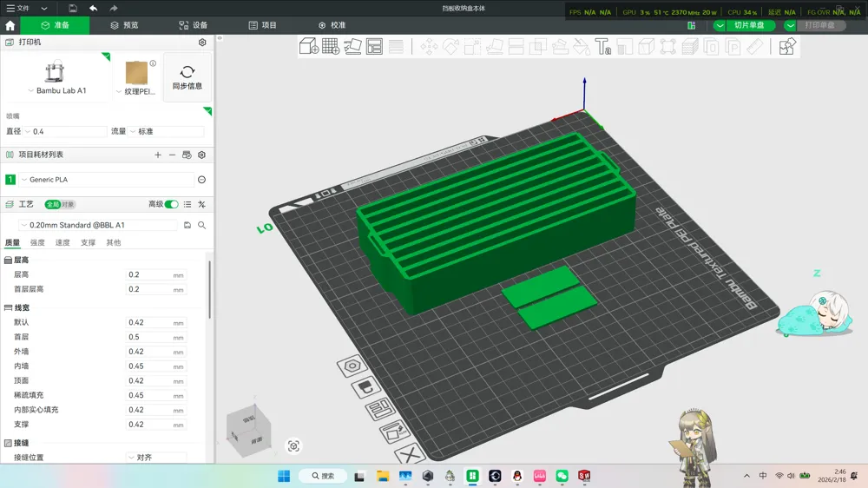Select the Color painting bucket tool
The image size is (868, 488).
[582, 47]
